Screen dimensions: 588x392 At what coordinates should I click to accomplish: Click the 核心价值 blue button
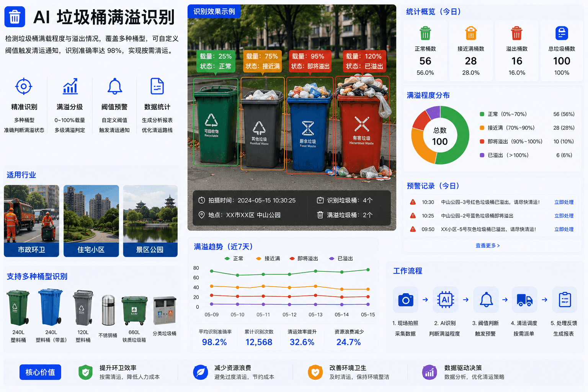coord(40,372)
